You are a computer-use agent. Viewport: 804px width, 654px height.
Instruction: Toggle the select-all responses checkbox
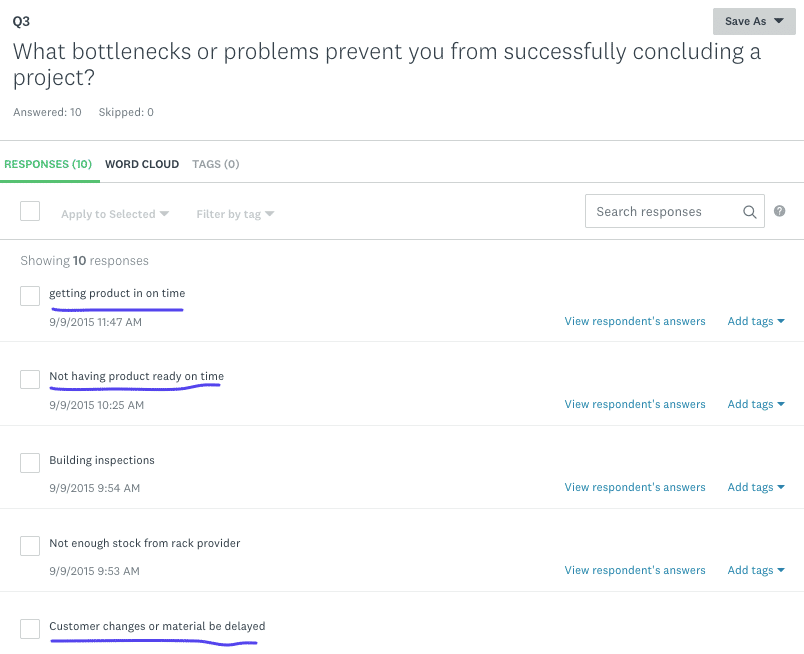coord(29,211)
